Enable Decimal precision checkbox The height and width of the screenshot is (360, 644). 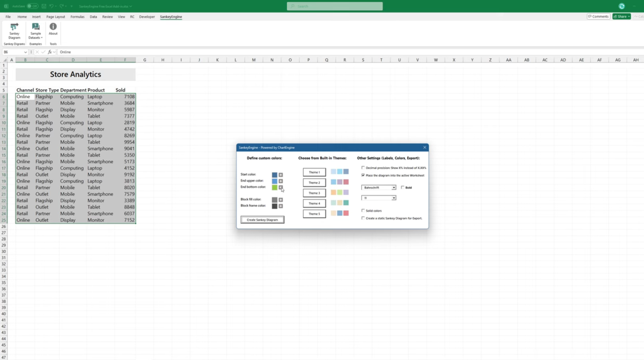(363, 168)
